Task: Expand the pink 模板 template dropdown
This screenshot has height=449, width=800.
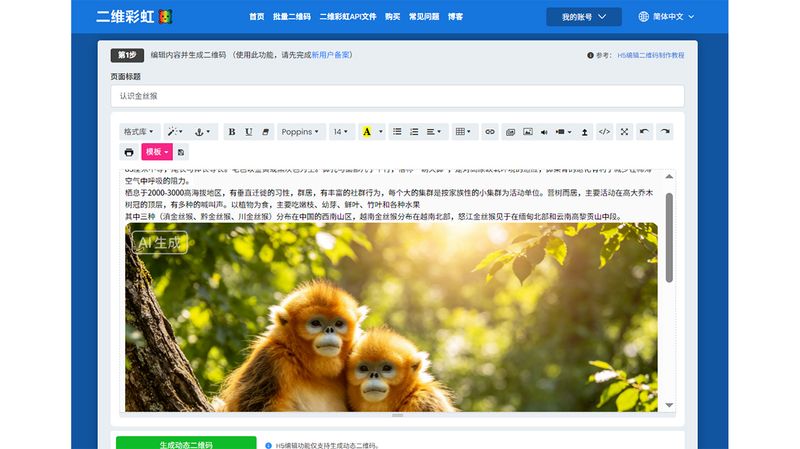Action: click(157, 152)
